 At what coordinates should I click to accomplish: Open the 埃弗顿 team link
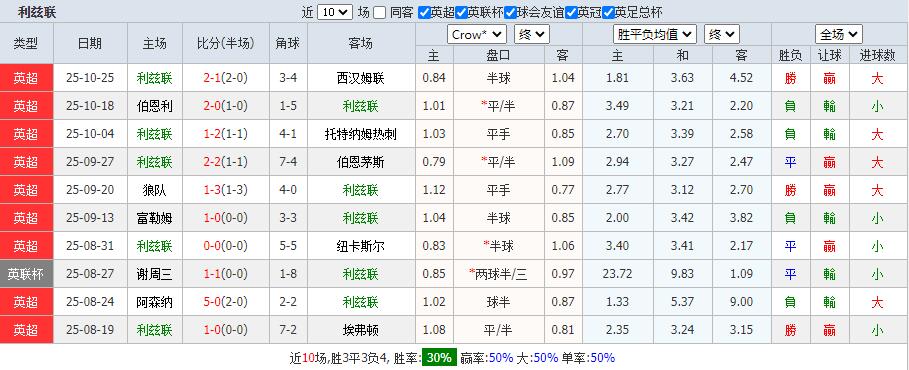point(361,331)
